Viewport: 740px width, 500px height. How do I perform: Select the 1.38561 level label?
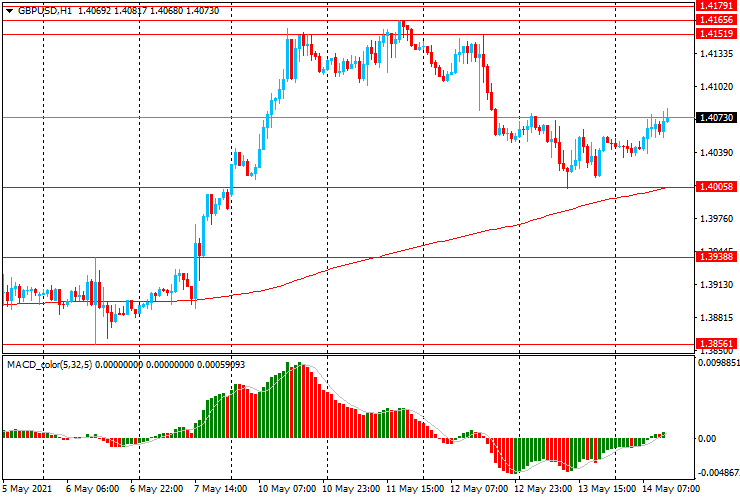pyautogui.click(x=716, y=344)
